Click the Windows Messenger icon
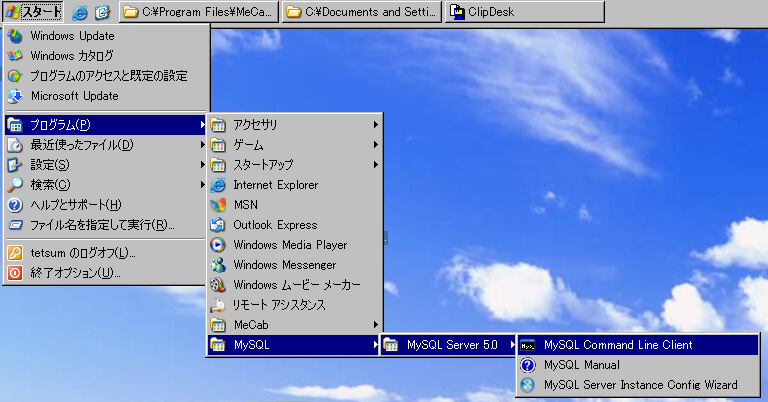Image resolution: width=768 pixels, height=402 pixels. [x=218, y=265]
